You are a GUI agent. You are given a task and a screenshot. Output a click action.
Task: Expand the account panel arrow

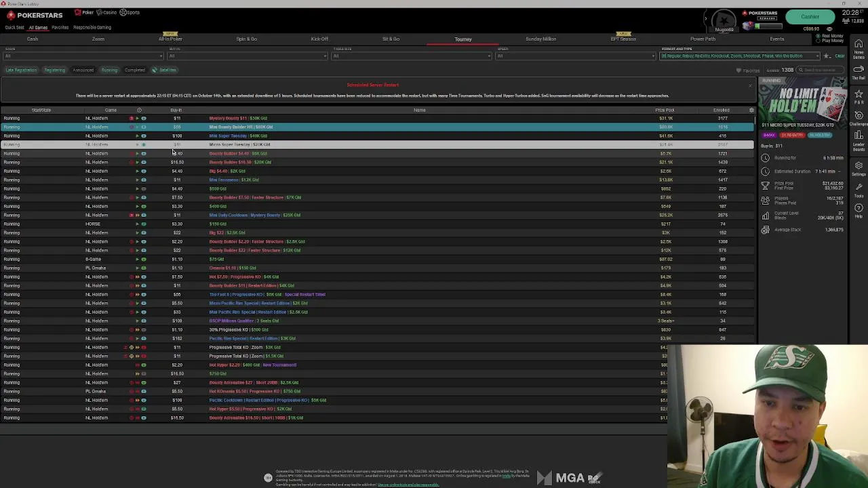point(705,18)
